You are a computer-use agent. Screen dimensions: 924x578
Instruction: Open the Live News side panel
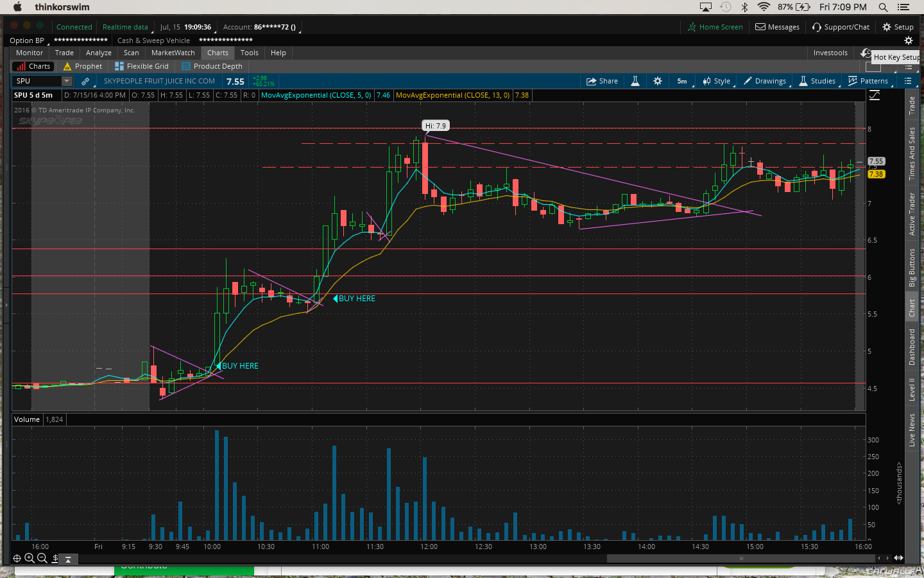coord(912,430)
